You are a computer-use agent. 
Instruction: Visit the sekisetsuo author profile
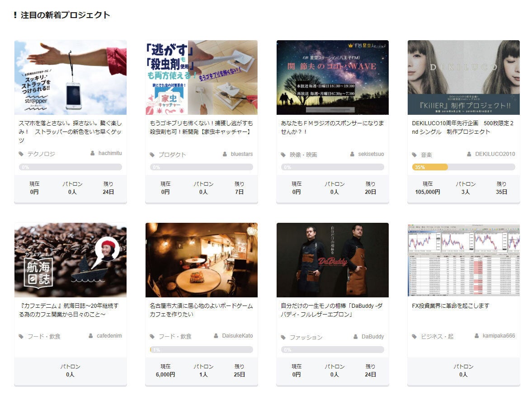click(x=371, y=154)
